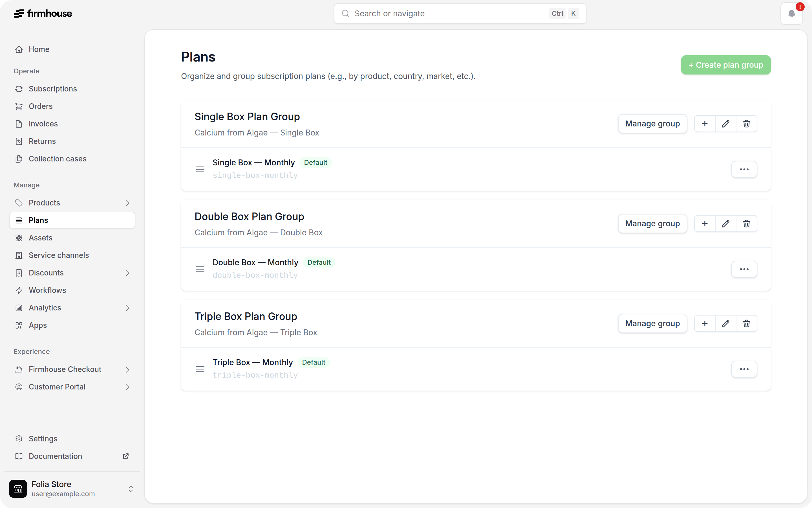Grab the Double Box — Monthly reorder handle

(x=200, y=269)
